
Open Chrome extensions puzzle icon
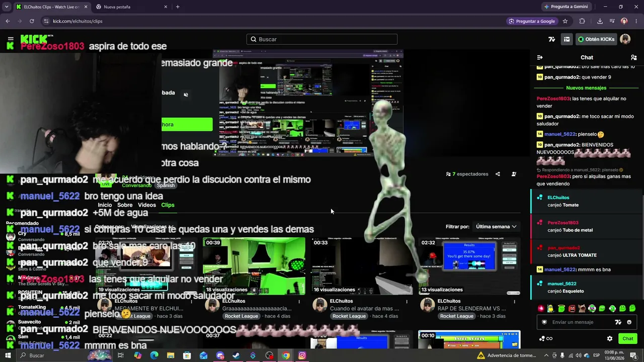582,21
